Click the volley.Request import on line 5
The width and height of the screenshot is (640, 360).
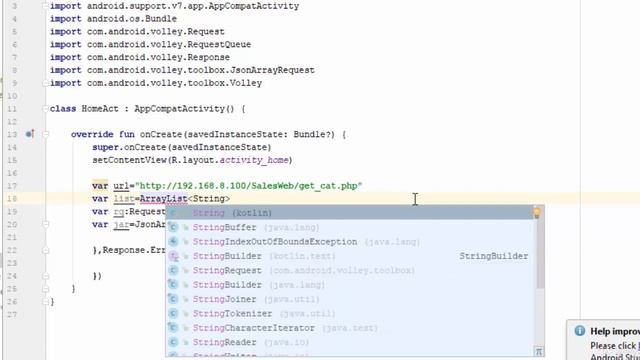point(137,31)
